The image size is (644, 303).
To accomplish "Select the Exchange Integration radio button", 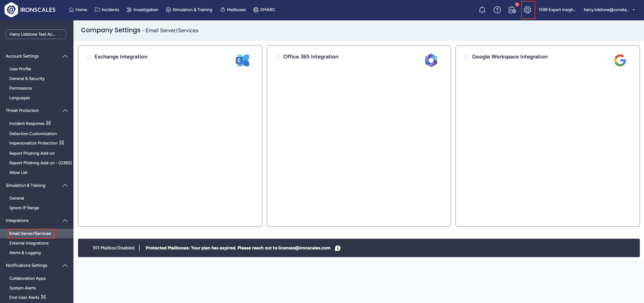I will click(89, 57).
